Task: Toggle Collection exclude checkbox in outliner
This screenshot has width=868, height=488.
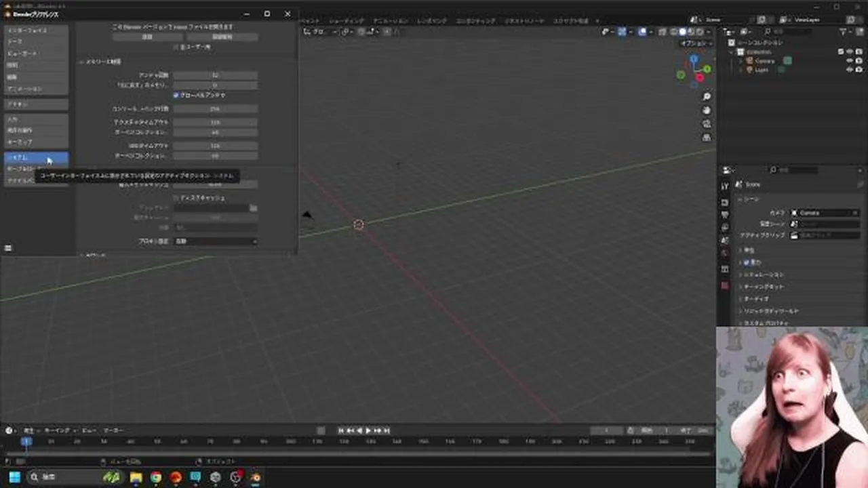Action: click(841, 52)
